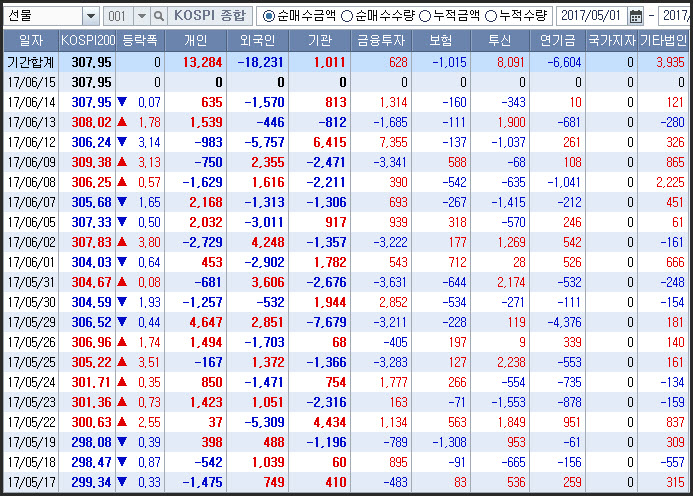
Task: Click the -18,231 foreign total value
Action: point(260,62)
